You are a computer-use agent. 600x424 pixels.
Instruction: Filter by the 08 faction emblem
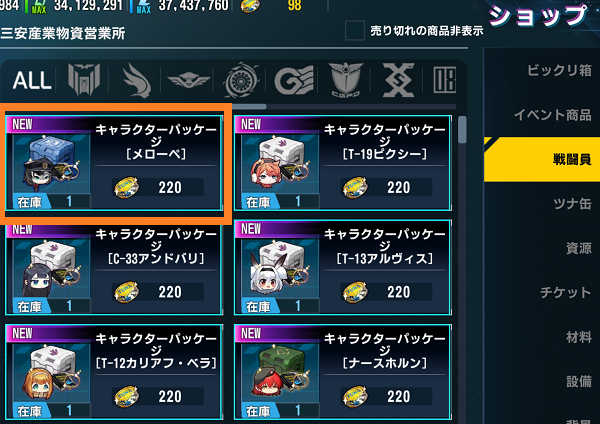445,80
